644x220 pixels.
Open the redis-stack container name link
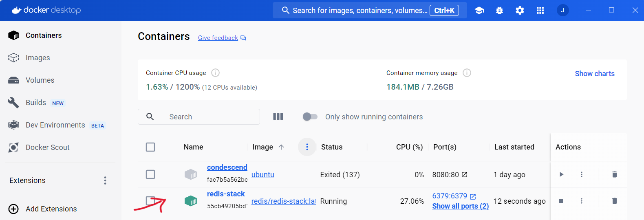226,194
